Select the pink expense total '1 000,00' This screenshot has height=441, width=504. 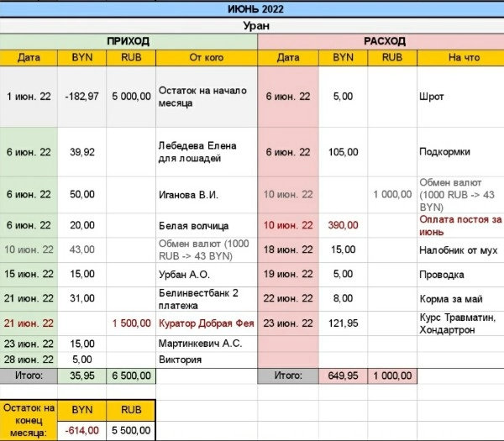(392, 375)
